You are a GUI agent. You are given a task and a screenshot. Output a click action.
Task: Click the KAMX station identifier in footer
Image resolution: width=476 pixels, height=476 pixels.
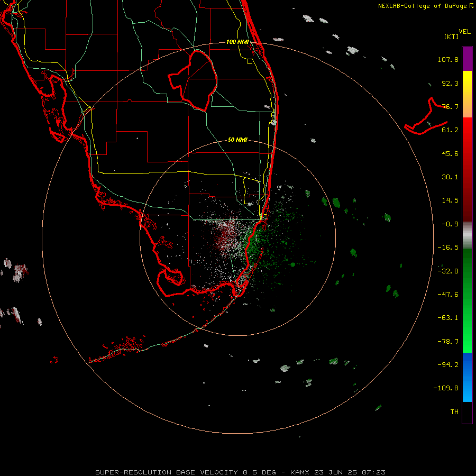300,472
